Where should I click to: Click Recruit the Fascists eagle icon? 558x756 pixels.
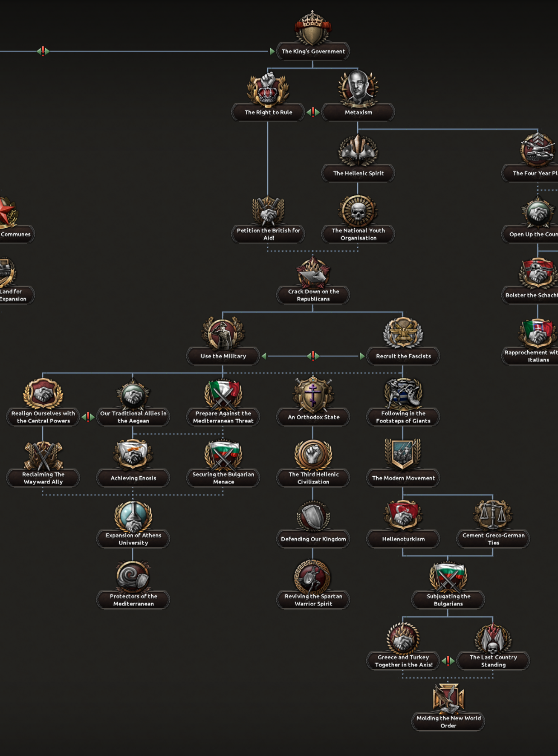tap(403, 333)
